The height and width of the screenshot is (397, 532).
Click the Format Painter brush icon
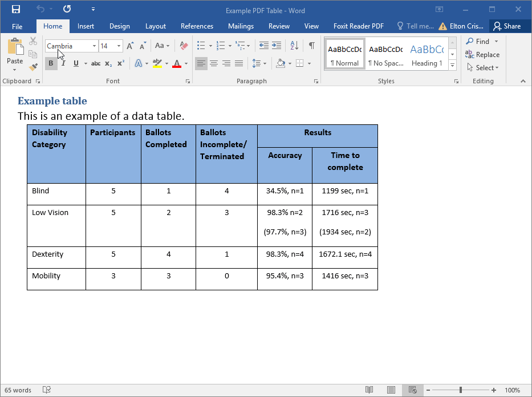(33, 67)
